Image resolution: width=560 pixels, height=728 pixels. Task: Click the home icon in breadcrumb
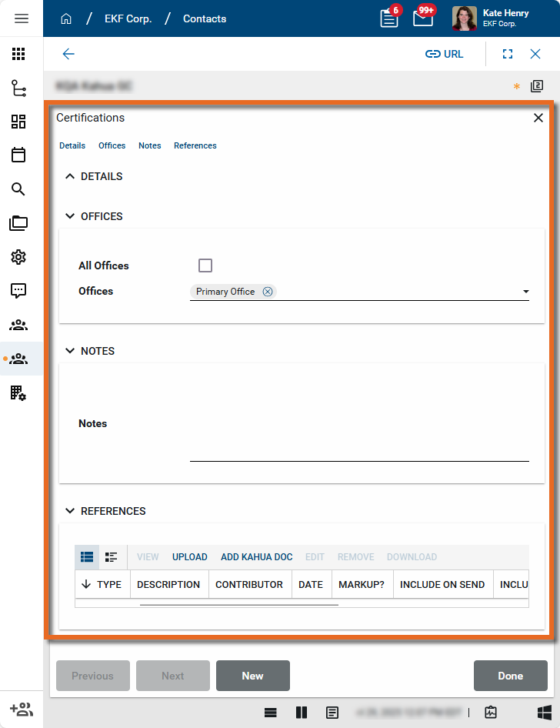pyautogui.click(x=66, y=18)
